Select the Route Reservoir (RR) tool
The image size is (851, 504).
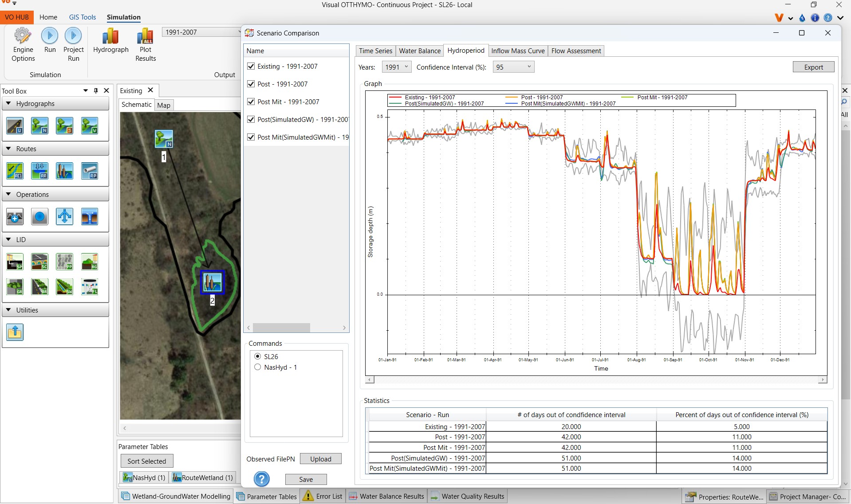click(39, 171)
